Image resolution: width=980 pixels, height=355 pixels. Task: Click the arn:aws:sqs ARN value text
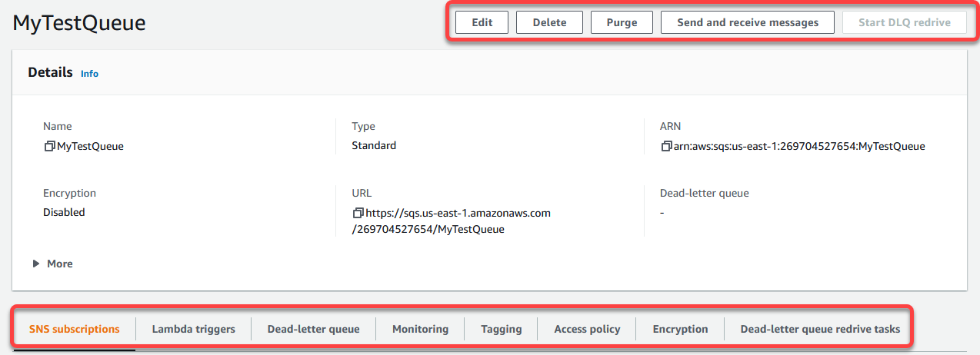[798, 146]
